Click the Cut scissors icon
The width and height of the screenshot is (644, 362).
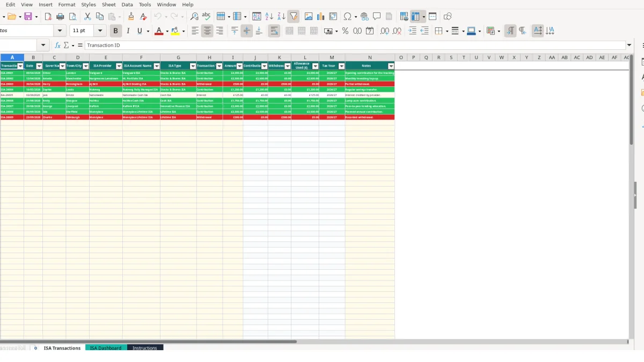[87, 17]
